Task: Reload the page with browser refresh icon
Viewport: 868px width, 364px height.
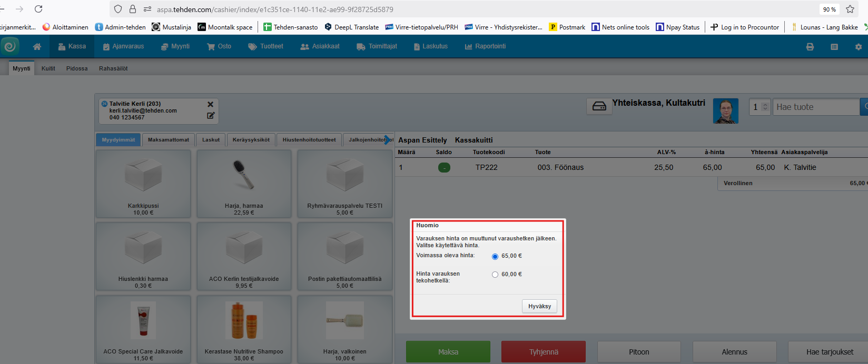Action: pyautogui.click(x=38, y=9)
